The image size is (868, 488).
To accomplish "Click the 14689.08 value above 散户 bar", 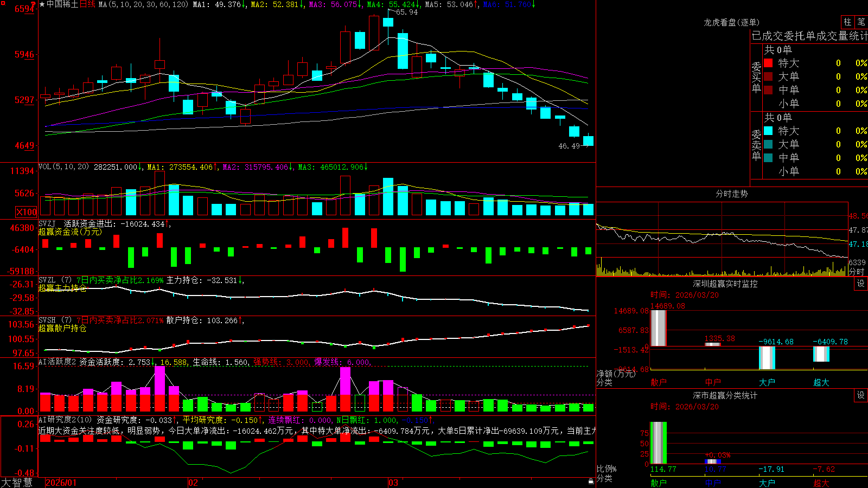I will click(668, 306).
